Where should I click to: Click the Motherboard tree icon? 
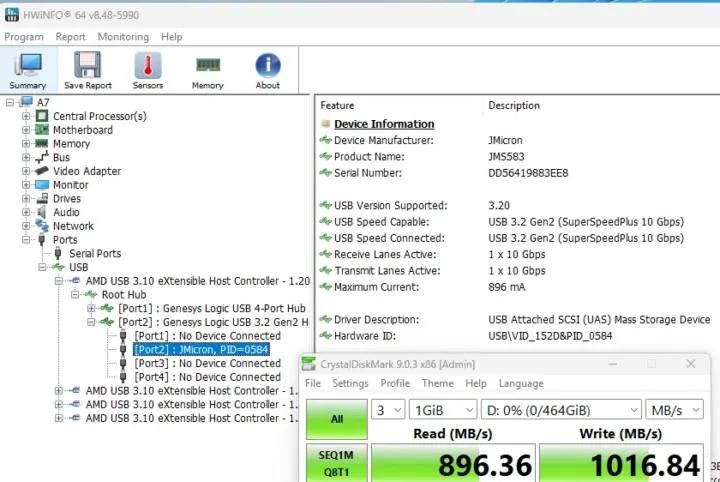click(42, 130)
